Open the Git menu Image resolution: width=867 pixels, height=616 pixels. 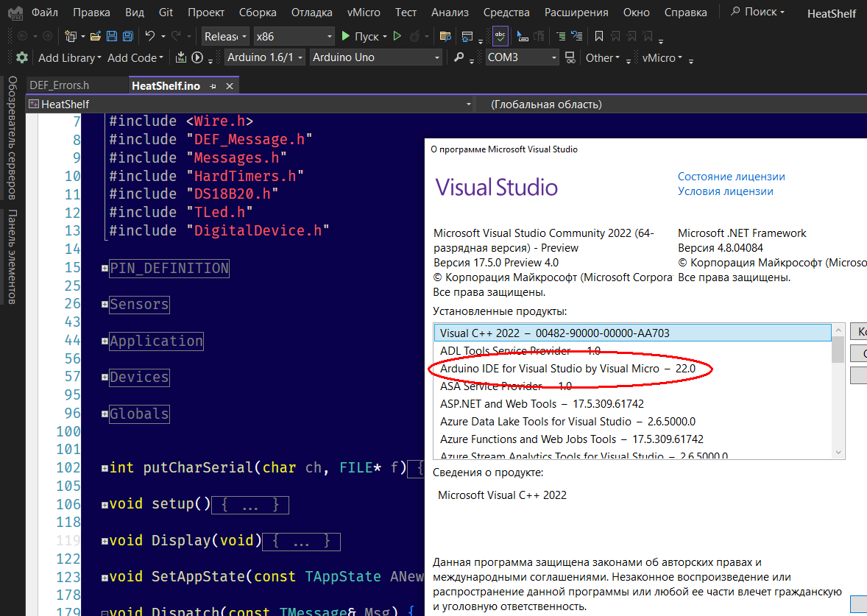coord(166,13)
